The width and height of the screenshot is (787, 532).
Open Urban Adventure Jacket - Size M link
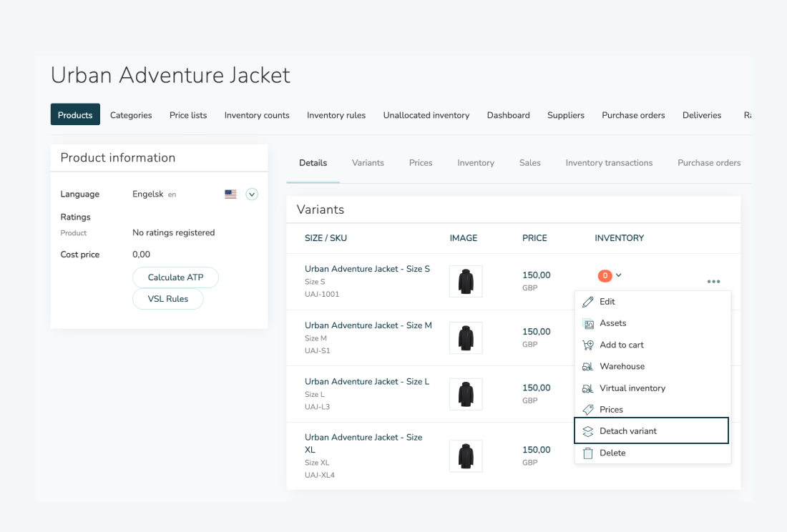tap(368, 325)
